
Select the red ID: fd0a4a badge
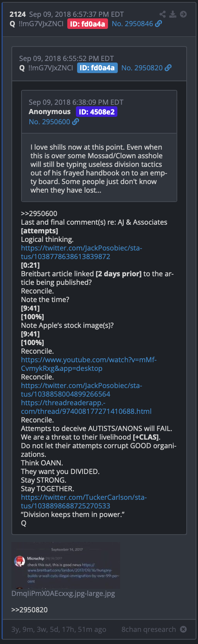[88, 24]
